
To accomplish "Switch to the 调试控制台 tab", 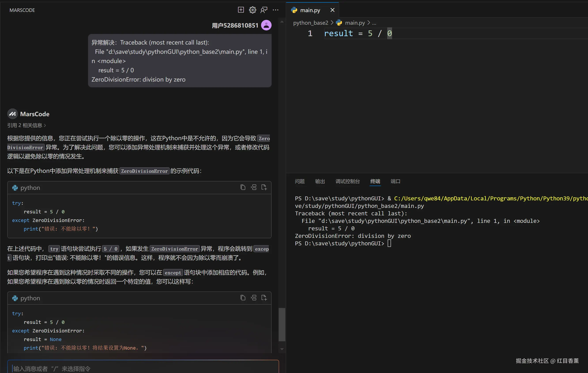I will point(348,181).
